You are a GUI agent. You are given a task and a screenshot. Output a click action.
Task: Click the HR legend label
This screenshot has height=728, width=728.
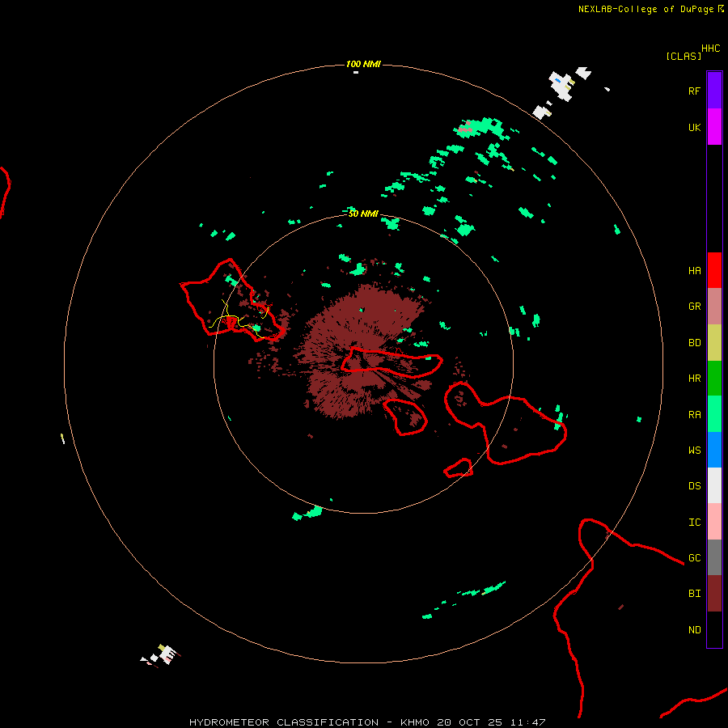[694, 379]
